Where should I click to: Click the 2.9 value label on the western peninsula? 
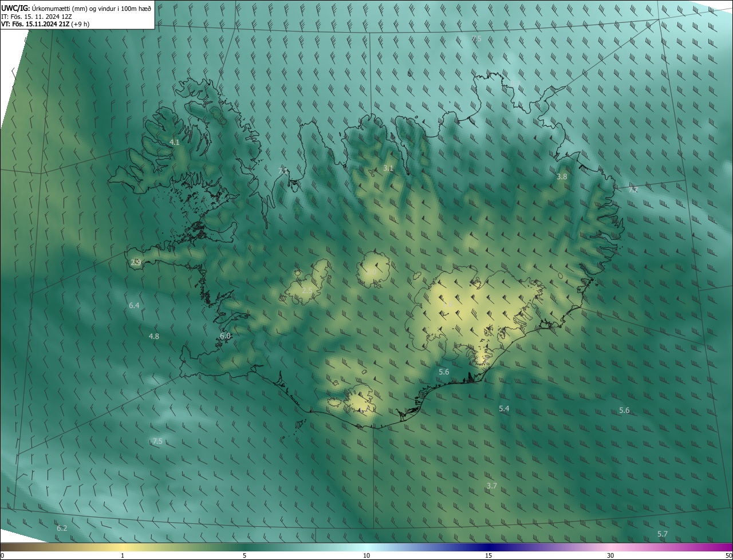[136, 262]
